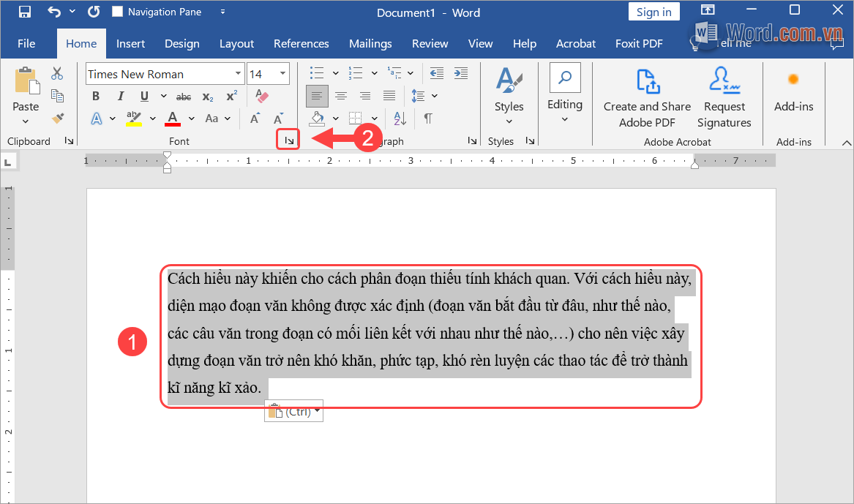The image size is (854, 504).
Task: Cut the selection with scissors icon
Action: click(56, 73)
